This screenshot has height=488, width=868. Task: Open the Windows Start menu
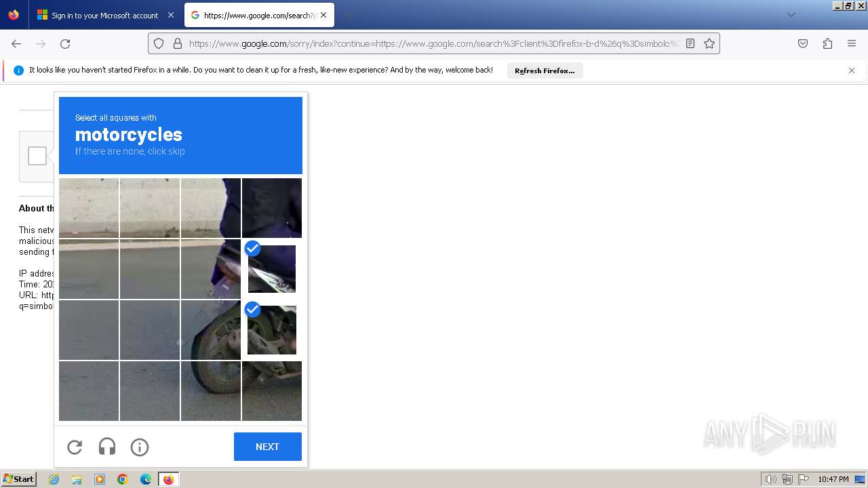tap(18, 479)
